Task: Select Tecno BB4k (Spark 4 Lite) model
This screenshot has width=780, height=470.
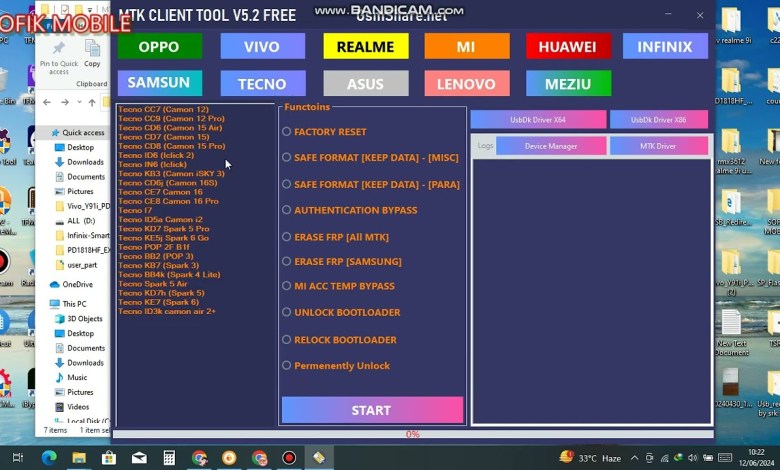Action: (x=169, y=275)
